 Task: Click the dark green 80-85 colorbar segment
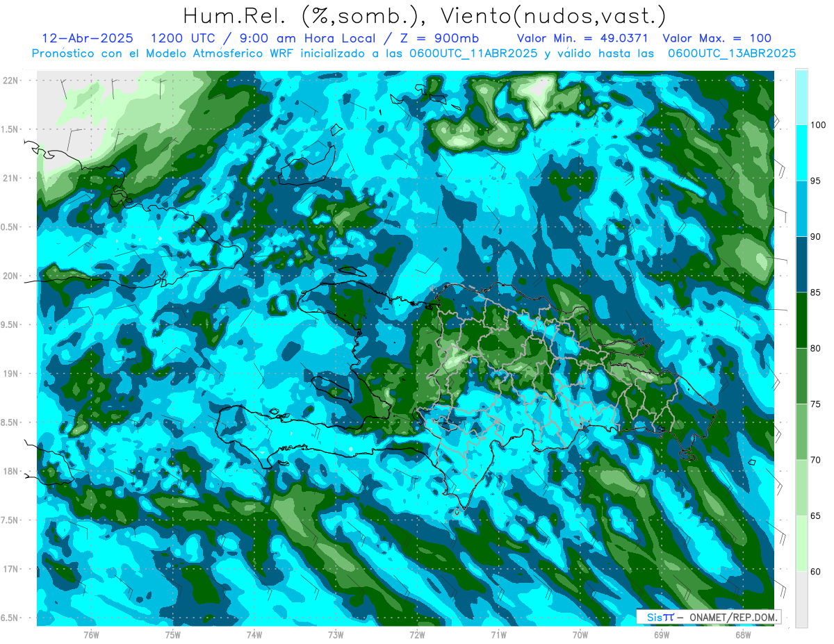pos(801,320)
